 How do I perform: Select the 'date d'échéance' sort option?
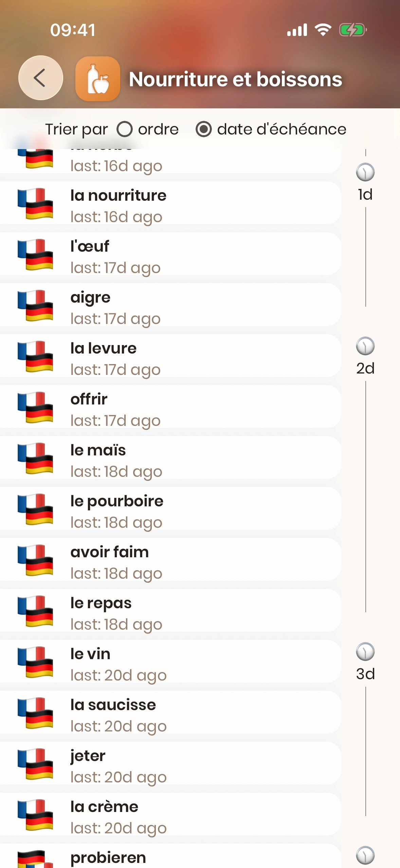coord(204,129)
